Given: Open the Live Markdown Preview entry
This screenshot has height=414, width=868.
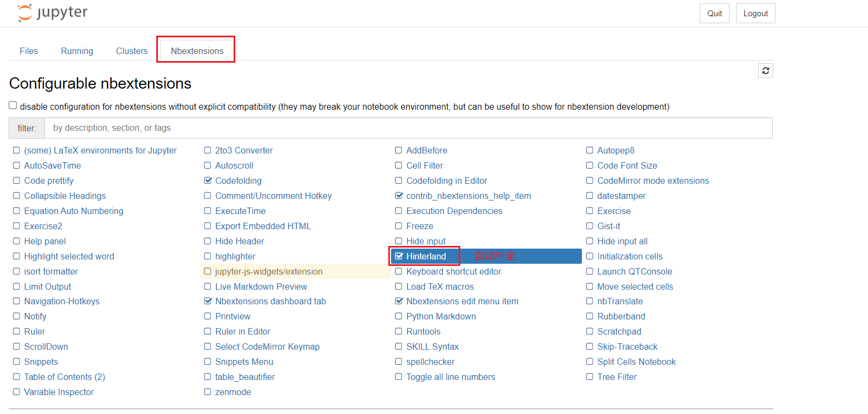Looking at the screenshot, I should tap(261, 286).
